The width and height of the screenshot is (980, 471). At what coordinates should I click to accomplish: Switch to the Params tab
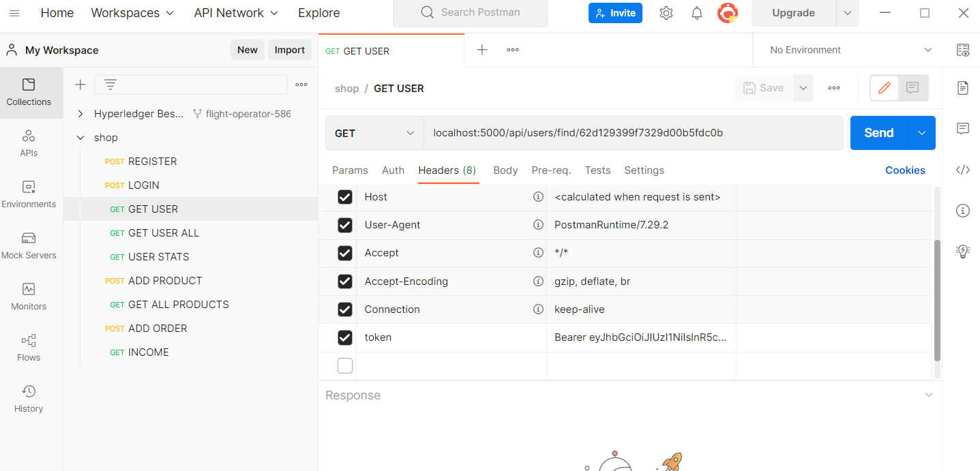350,170
